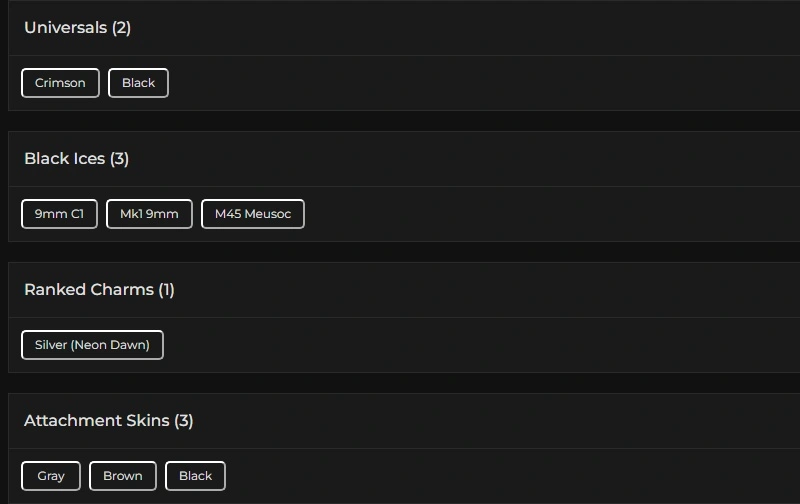The height and width of the screenshot is (504, 800).
Task: Click the (1) count beside Ranked Charms
Action: click(x=166, y=290)
